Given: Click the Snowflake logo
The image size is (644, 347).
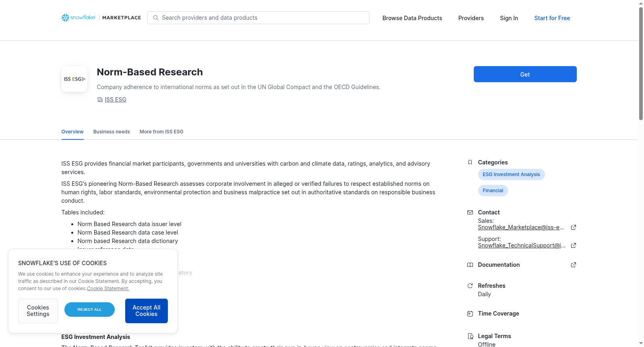Looking at the screenshot, I should point(78,18).
